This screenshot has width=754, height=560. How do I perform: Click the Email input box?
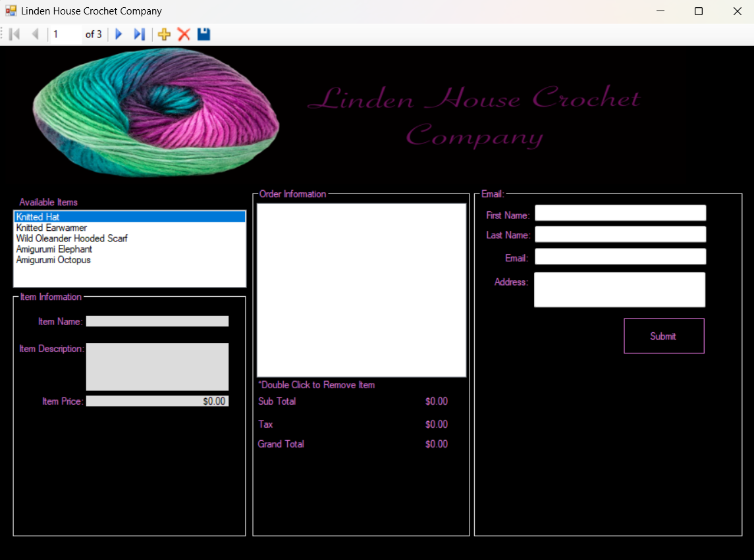(620, 257)
